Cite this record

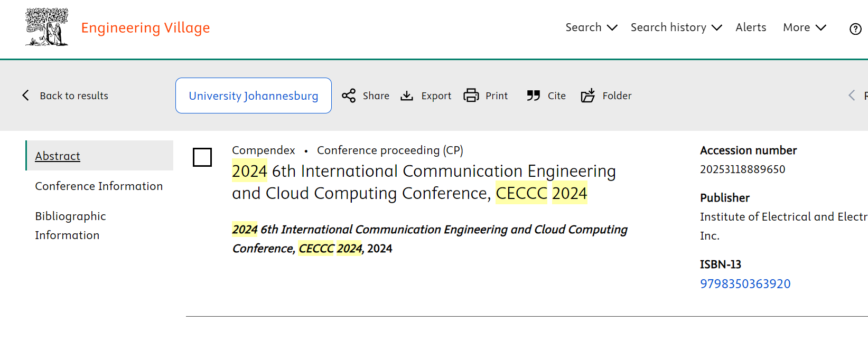point(546,96)
